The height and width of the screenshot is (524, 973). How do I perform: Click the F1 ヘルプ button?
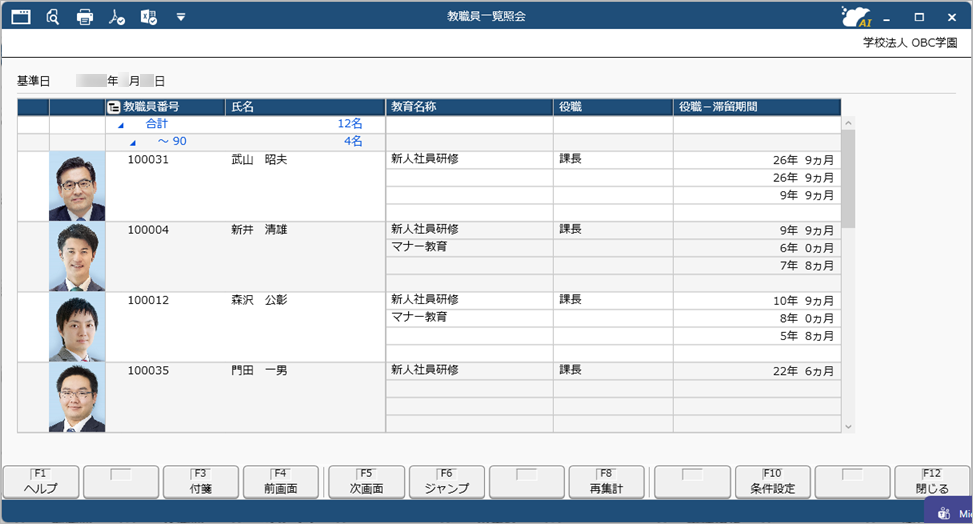[41, 482]
